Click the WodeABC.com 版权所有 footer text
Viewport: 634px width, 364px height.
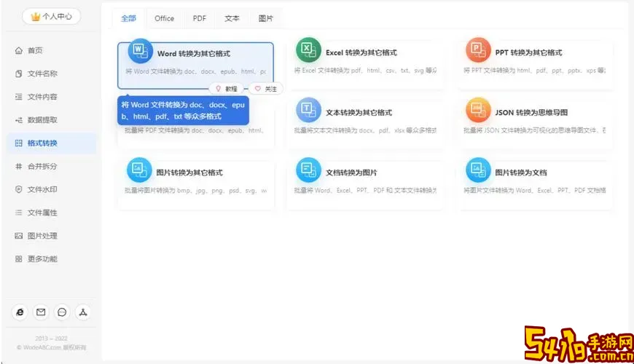[51, 347]
